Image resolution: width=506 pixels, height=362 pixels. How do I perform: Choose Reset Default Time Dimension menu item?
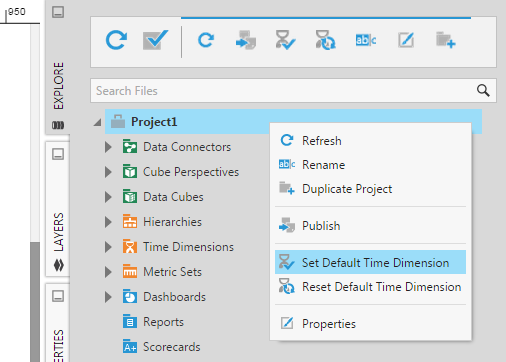pyautogui.click(x=370, y=287)
